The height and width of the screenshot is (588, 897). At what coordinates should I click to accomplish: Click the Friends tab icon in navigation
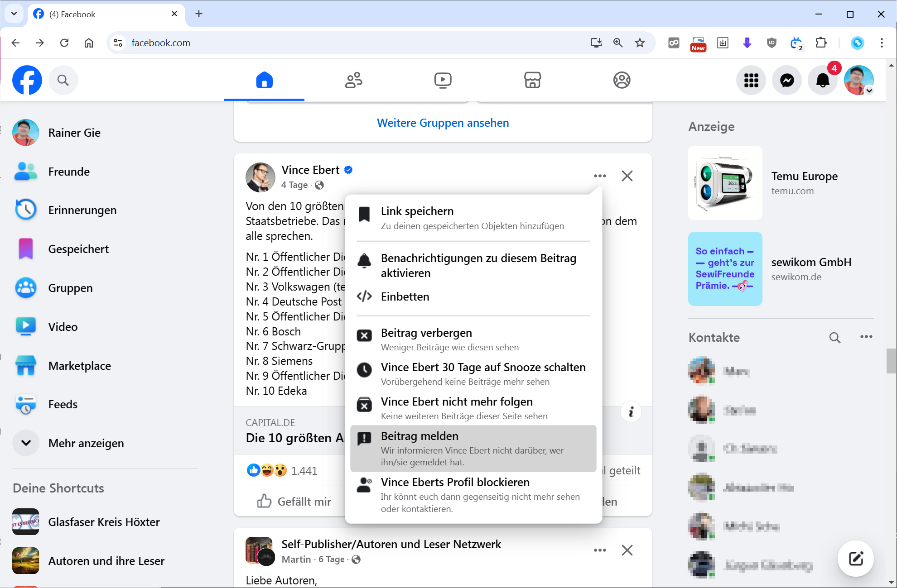pos(353,80)
